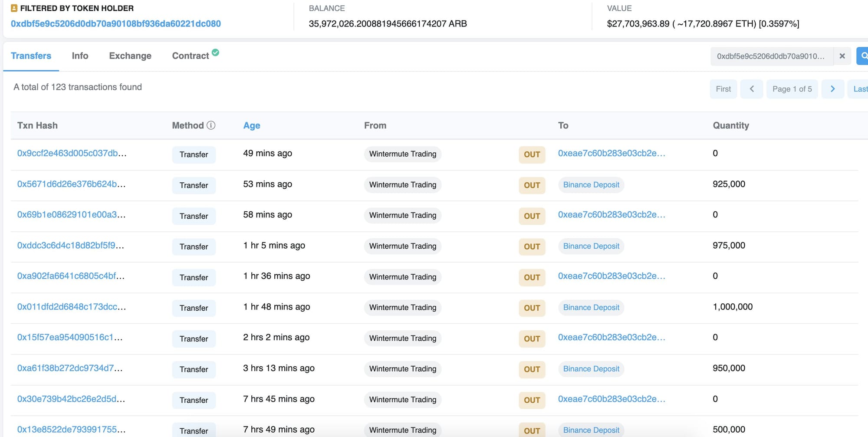Open the Transfers tab
This screenshot has height=437, width=868.
pyautogui.click(x=31, y=56)
